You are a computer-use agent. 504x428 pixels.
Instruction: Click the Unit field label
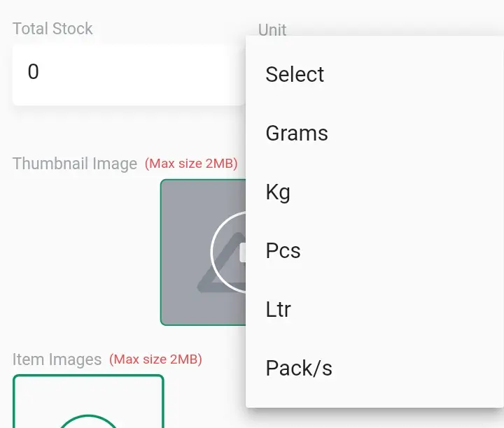click(272, 30)
